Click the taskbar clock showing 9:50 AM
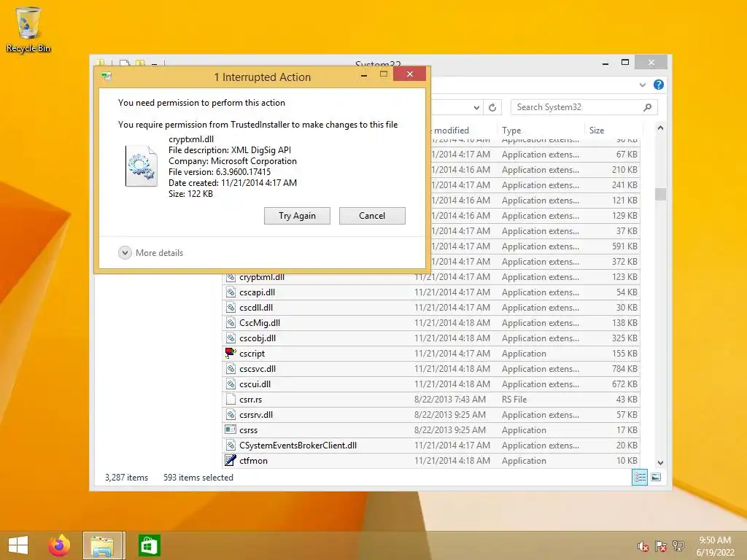The height and width of the screenshot is (560, 747). (x=715, y=546)
